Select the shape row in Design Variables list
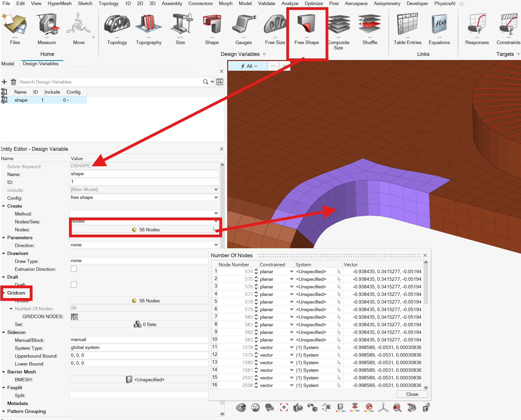 [44, 100]
